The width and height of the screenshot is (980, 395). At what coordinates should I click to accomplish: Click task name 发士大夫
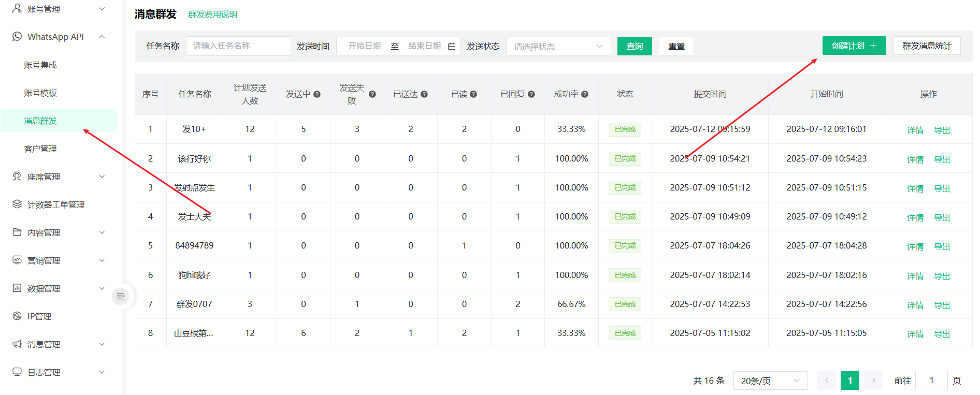(195, 216)
